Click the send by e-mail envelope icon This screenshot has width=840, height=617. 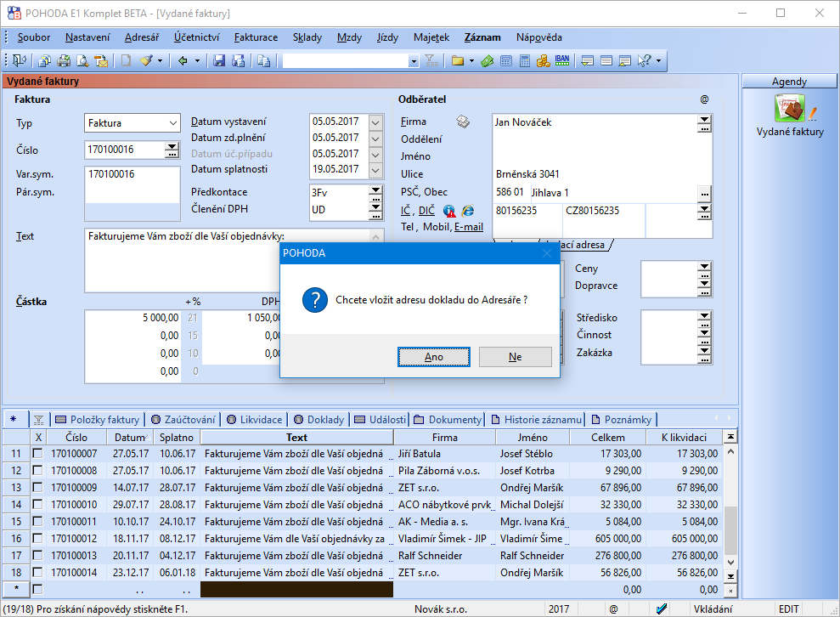[x=101, y=60]
